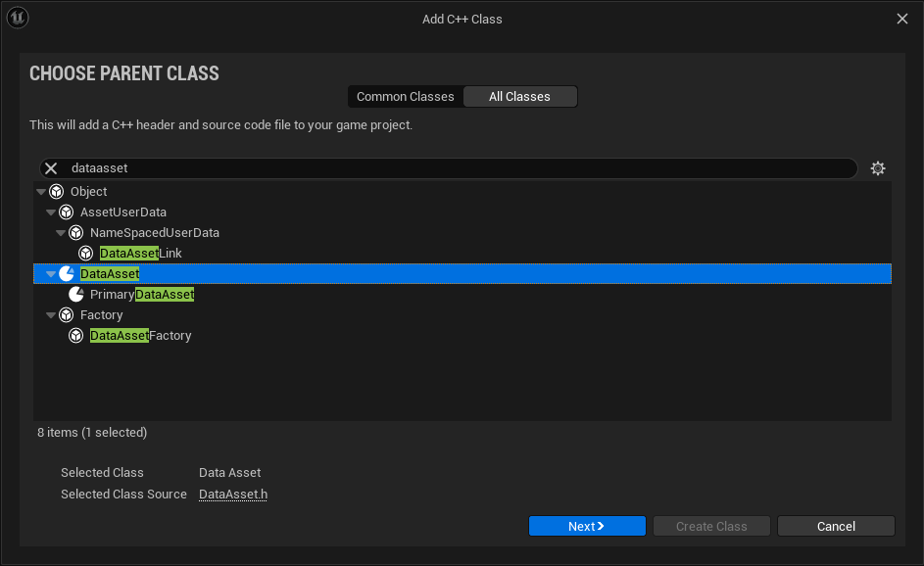This screenshot has width=924, height=566.
Task: Open the DataAsset.h source link
Action: click(233, 495)
